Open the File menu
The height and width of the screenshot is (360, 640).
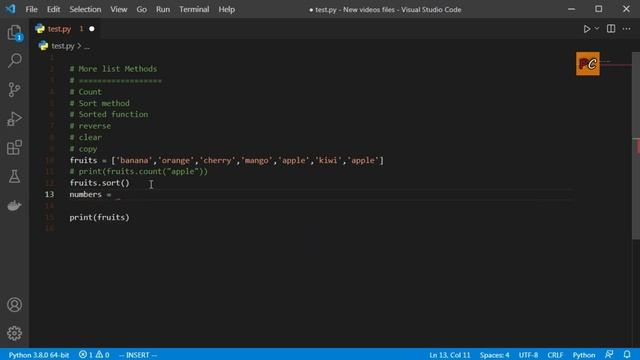point(31,9)
